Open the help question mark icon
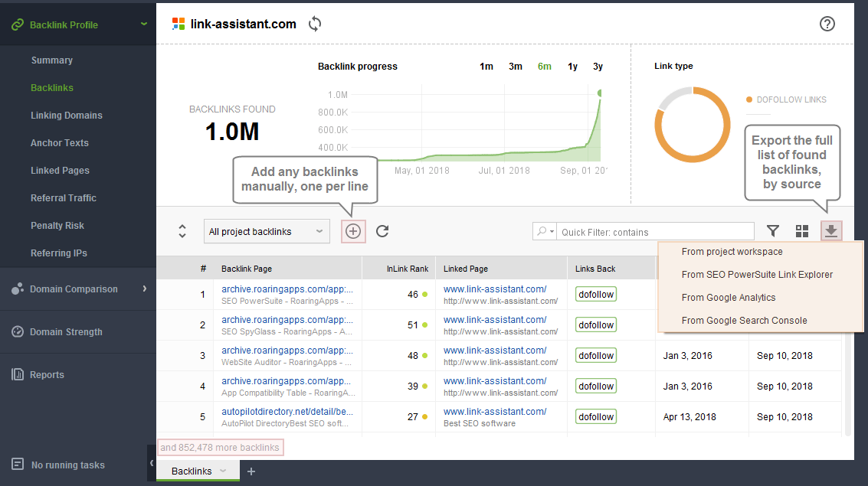Viewport: 868px width, 486px height. pos(827,24)
